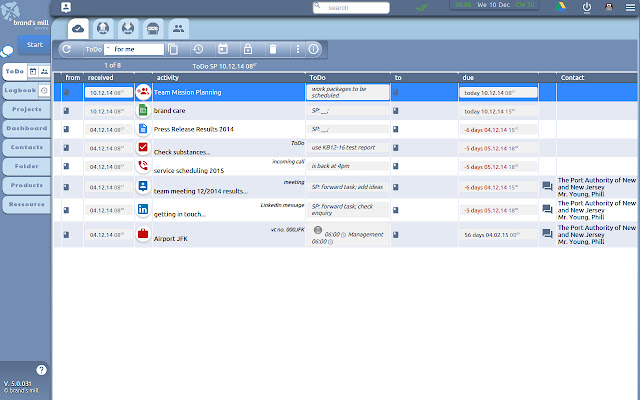Image resolution: width=640 pixels, height=400 pixels.
Task: Select the Team Mission Planning activity
Action: [x=187, y=93]
